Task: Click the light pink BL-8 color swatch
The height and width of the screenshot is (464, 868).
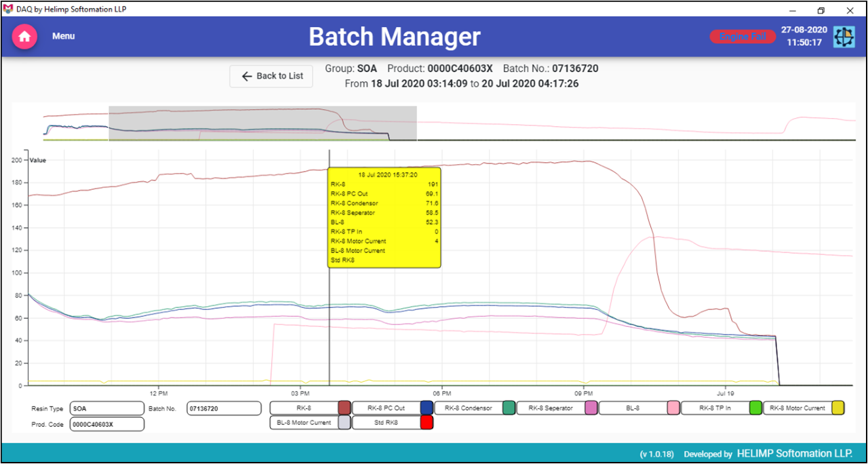Action: [x=673, y=408]
